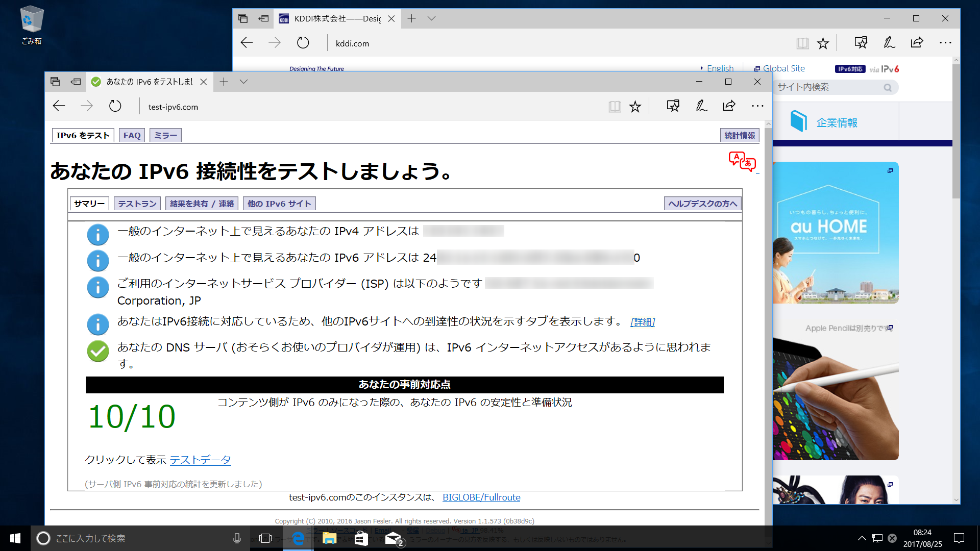Click the テストデータ link
Viewport: 980px width, 551px height.
click(x=200, y=460)
